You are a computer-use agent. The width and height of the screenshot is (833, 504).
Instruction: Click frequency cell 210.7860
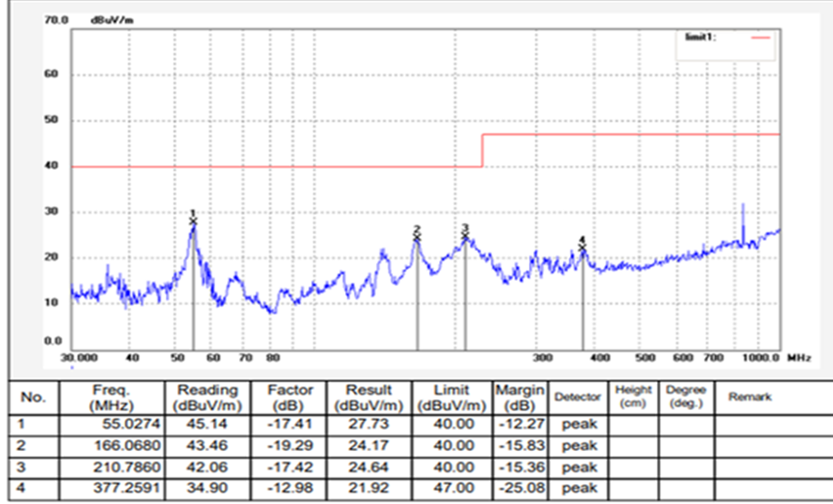coord(127,467)
